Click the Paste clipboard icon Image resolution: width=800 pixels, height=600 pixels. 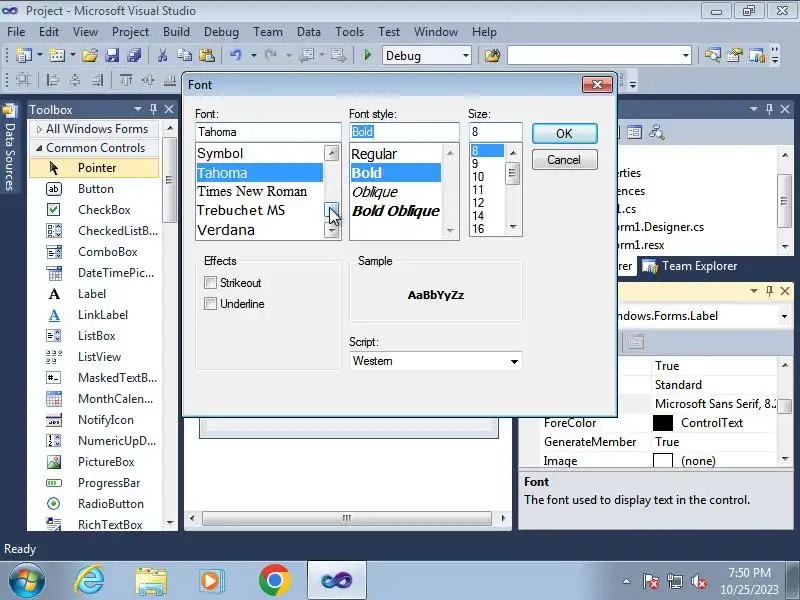pos(207,55)
